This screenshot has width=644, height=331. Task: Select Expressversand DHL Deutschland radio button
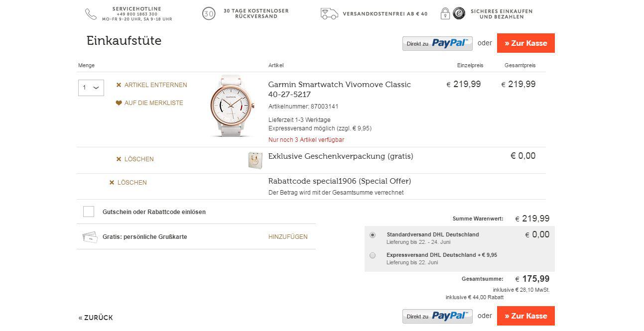[x=373, y=255]
